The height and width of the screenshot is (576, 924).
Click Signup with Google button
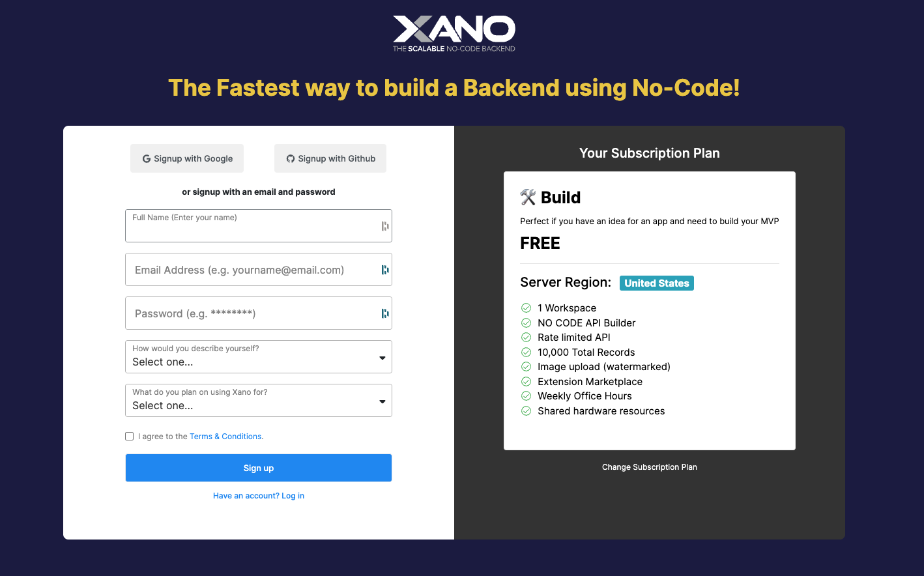(x=187, y=158)
